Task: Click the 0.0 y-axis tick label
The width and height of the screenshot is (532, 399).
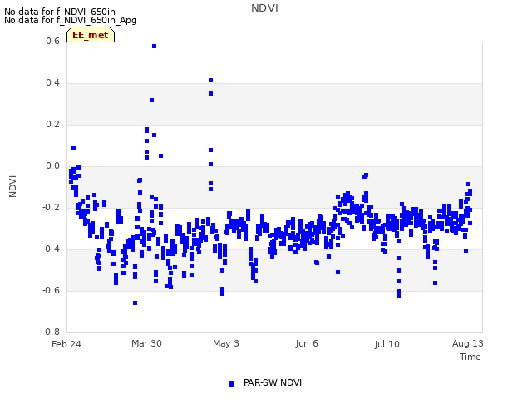Action: (52, 166)
